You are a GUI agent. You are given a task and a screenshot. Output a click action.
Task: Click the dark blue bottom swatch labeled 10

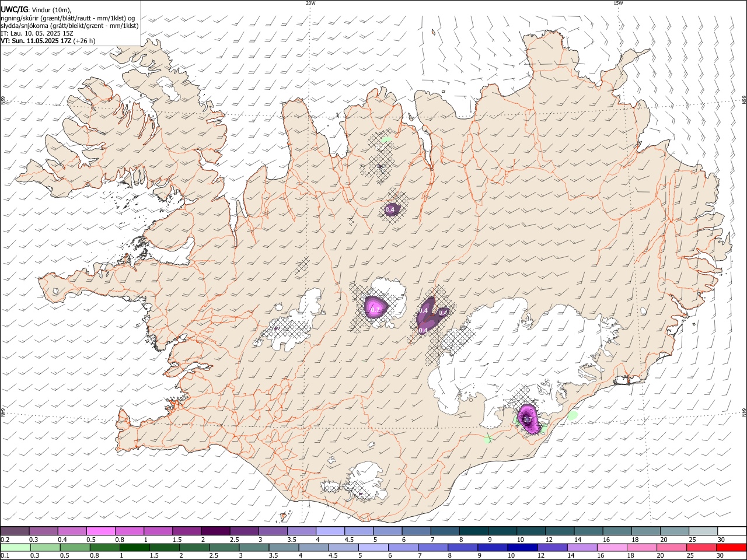[522, 548]
